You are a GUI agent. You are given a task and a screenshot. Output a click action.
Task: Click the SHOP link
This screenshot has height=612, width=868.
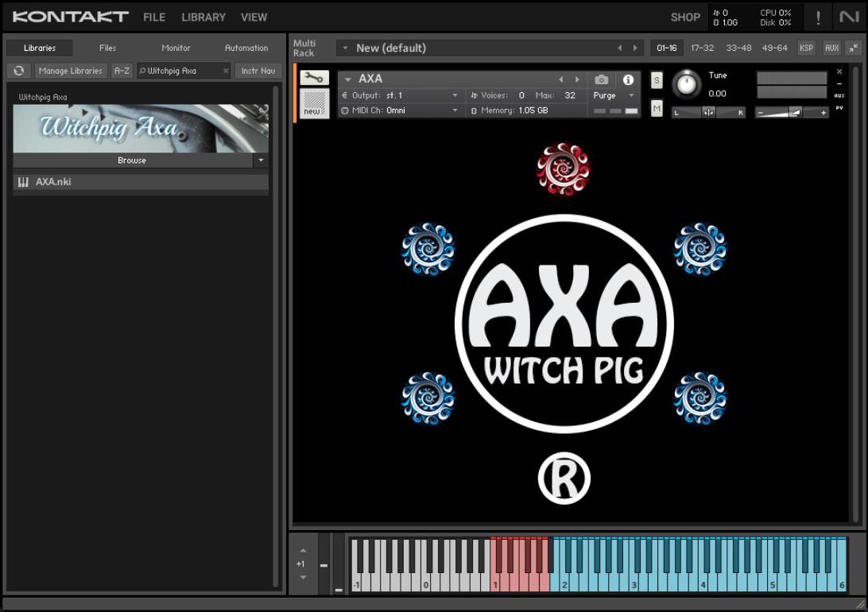pos(685,17)
